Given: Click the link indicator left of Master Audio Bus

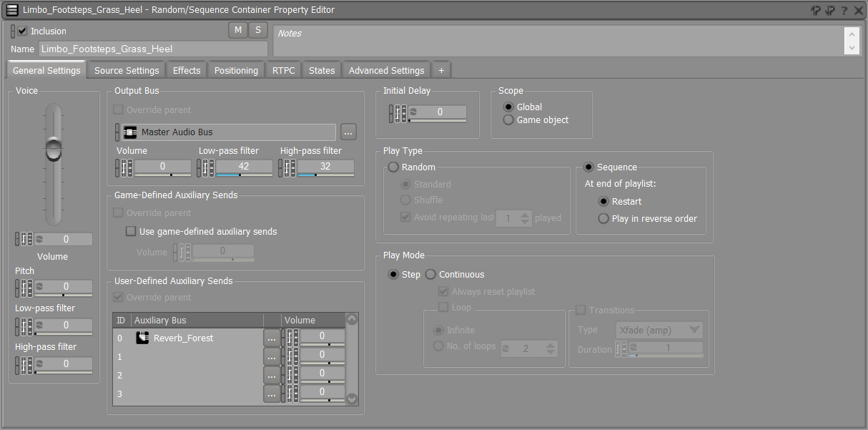Looking at the screenshot, I should point(117,132).
